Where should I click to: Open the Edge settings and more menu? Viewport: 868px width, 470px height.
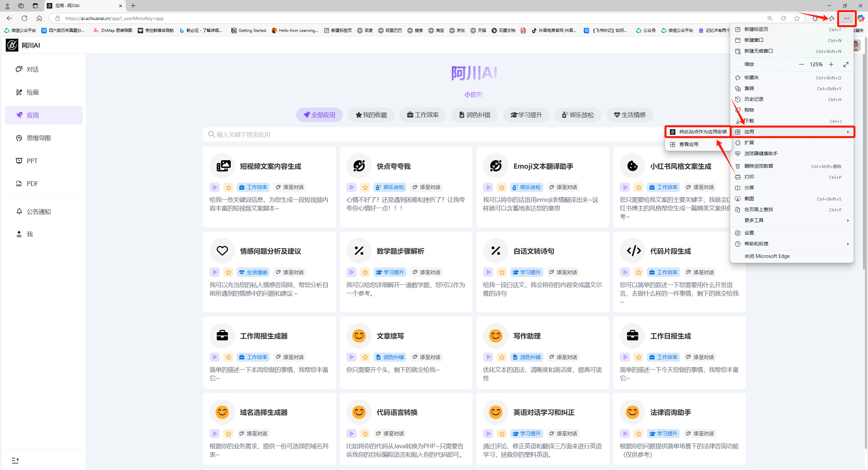(847, 18)
